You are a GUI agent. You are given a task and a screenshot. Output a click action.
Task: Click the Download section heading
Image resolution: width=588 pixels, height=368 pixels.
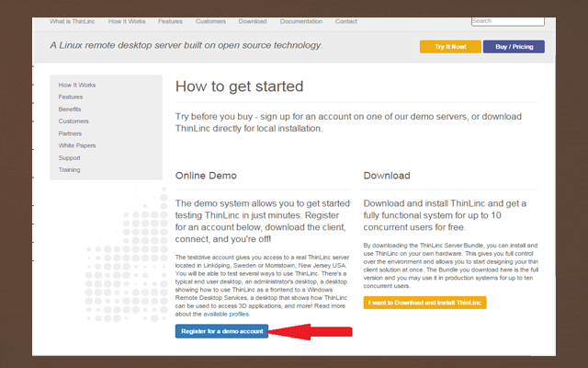click(x=387, y=176)
